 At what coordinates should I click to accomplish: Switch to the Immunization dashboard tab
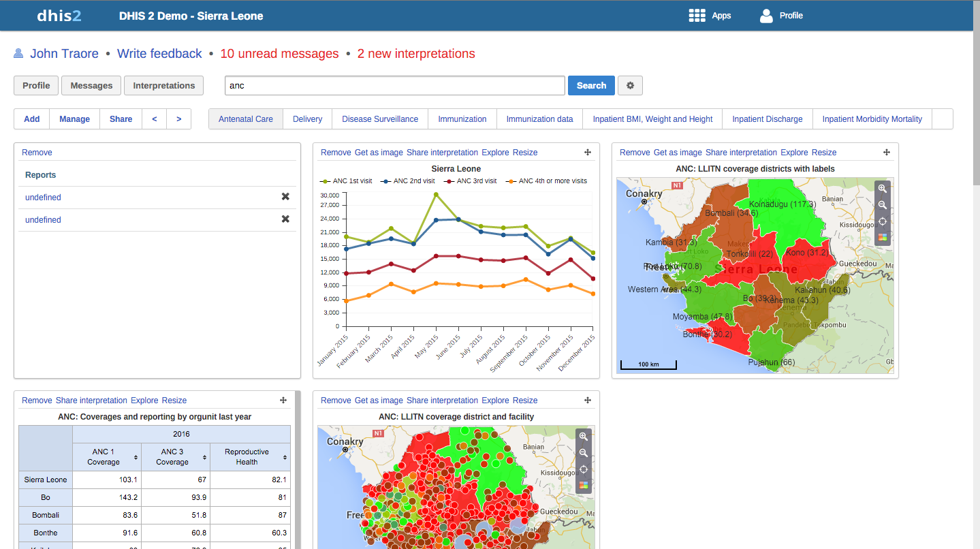462,119
